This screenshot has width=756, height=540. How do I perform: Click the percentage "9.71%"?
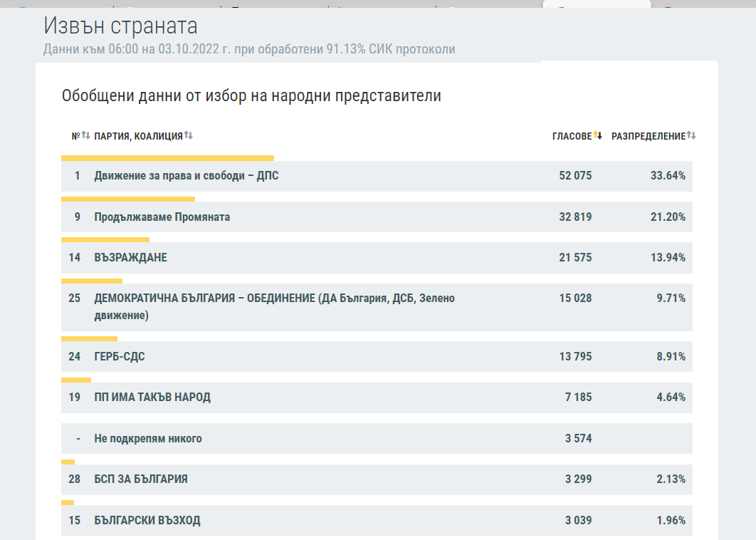point(671,298)
